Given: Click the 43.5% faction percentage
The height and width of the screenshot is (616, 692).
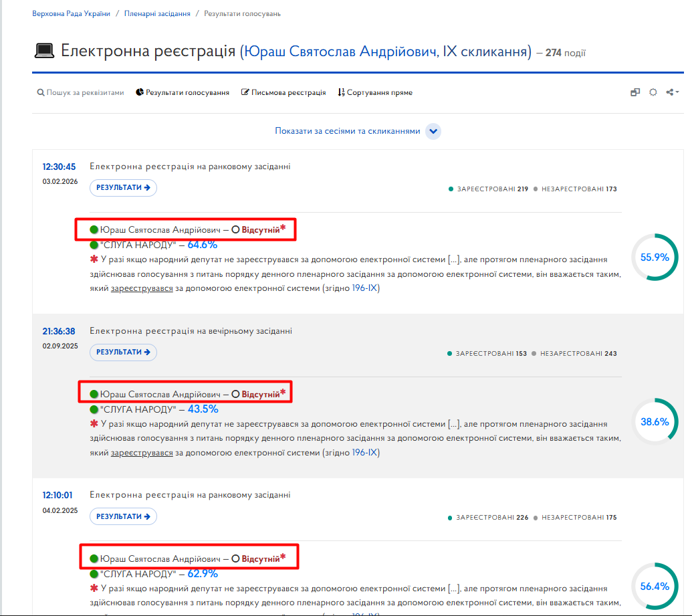Looking at the screenshot, I should [x=203, y=409].
